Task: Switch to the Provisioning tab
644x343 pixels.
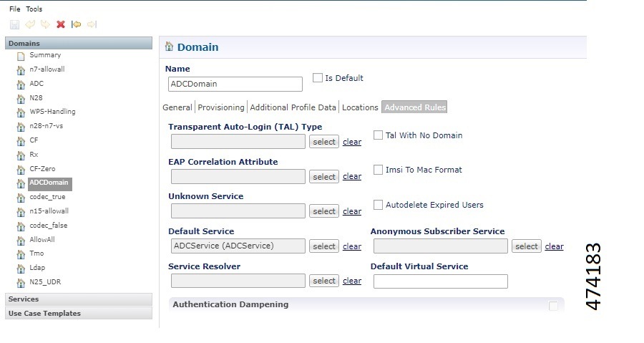Action: 221,107
